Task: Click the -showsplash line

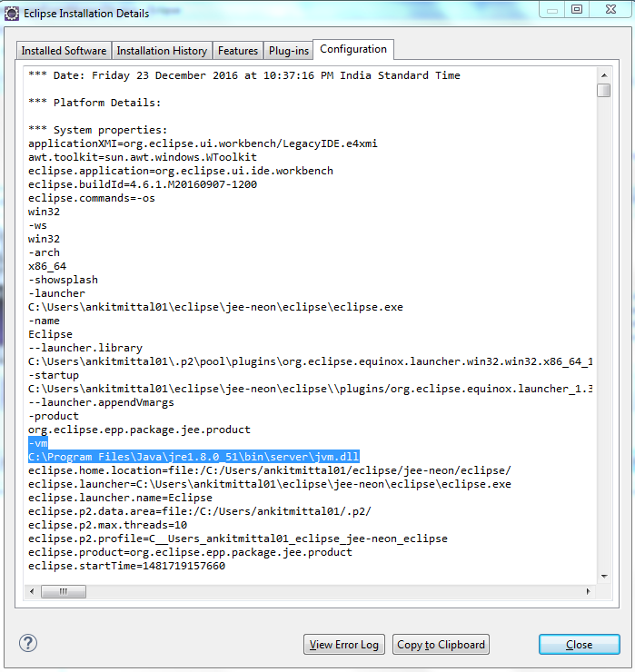Action: pos(63,280)
